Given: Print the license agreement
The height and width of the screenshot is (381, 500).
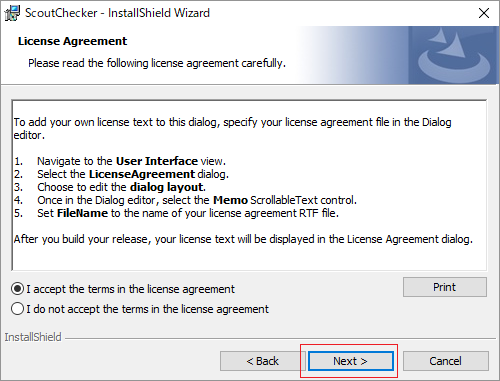Looking at the screenshot, I should tap(445, 287).
